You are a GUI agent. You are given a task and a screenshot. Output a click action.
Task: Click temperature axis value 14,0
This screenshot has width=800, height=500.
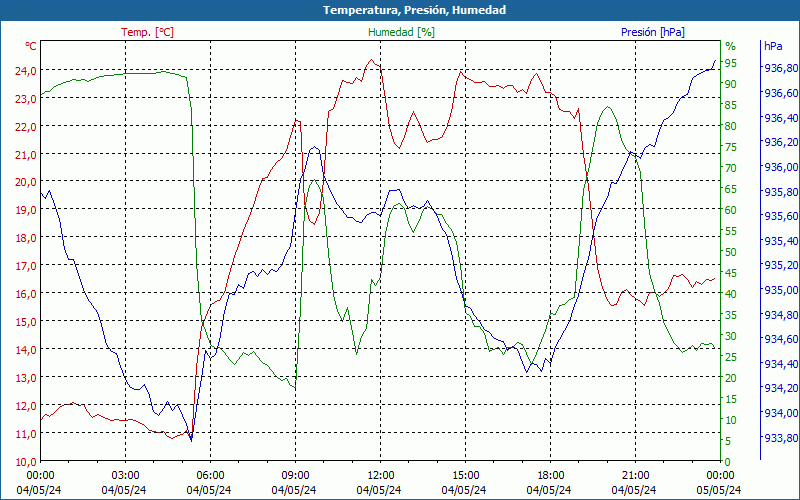(x=26, y=351)
